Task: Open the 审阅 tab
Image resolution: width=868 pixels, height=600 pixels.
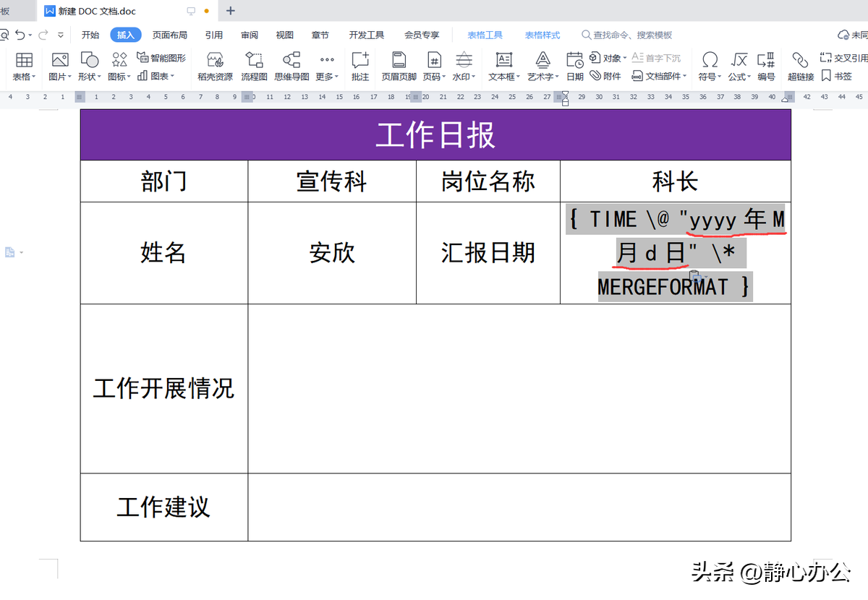Action: 250,35
